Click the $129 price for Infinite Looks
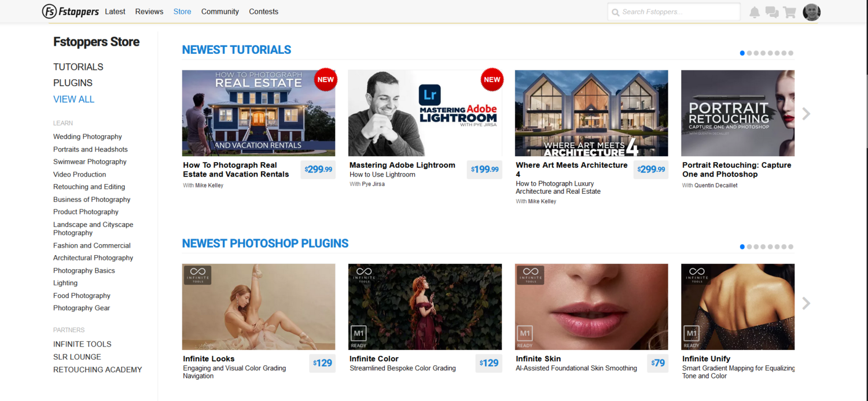The image size is (868, 401). (322, 363)
